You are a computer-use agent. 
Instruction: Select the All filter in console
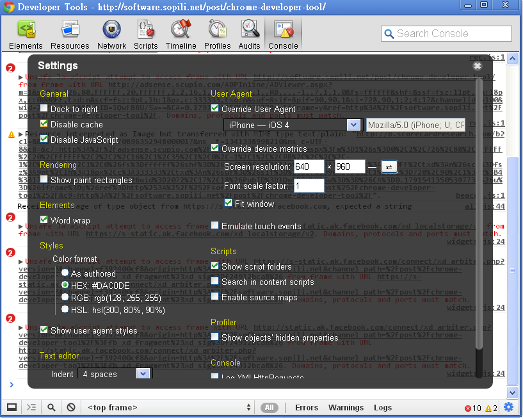pyautogui.click(x=269, y=408)
